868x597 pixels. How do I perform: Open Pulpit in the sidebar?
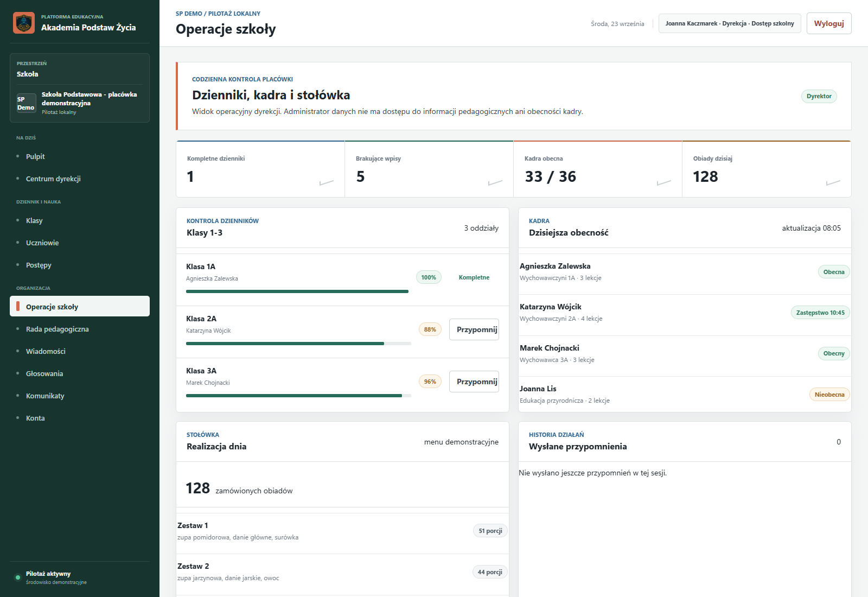(x=80, y=156)
